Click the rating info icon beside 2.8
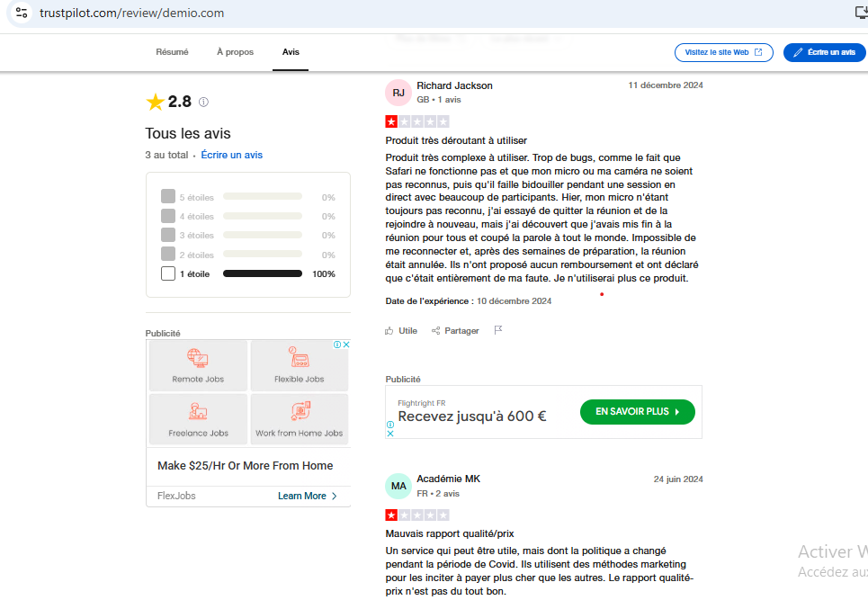This screenshot has height=600, width=868. [x=203, y=102]
